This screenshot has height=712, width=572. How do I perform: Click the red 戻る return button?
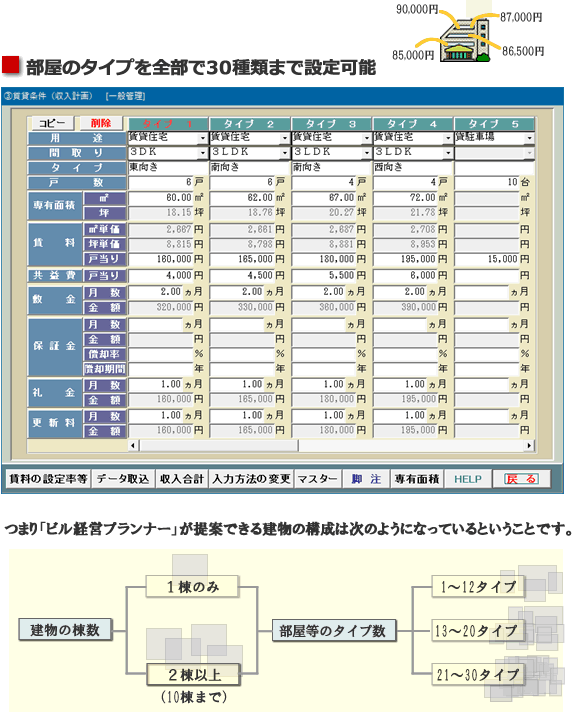point(522,479)
